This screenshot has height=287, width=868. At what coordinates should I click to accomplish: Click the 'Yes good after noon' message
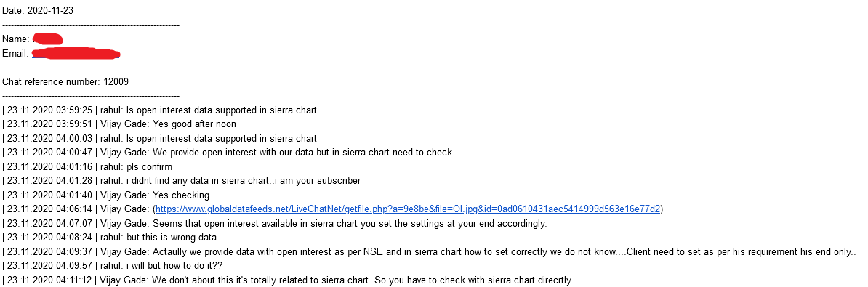tap(119, 124)
